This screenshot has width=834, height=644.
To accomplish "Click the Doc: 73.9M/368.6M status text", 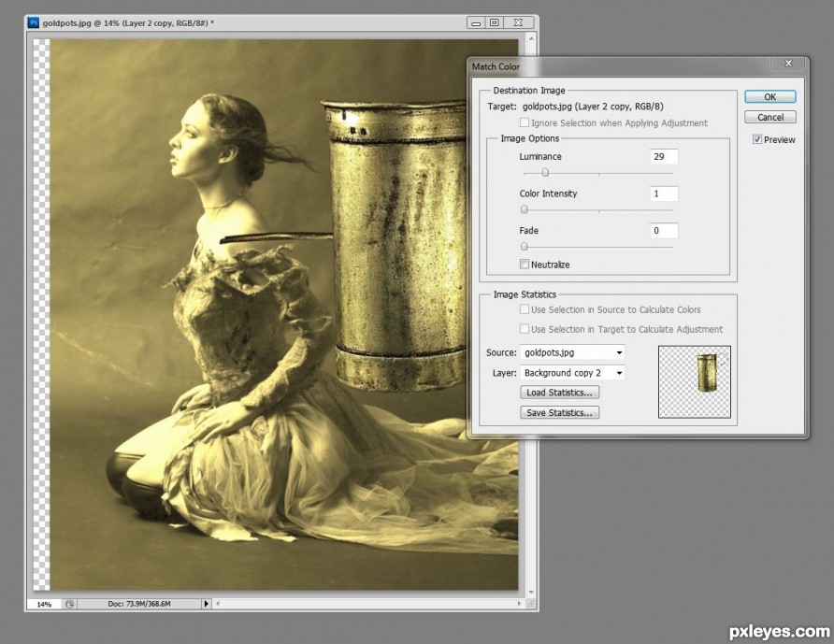I will coord(139,604).
